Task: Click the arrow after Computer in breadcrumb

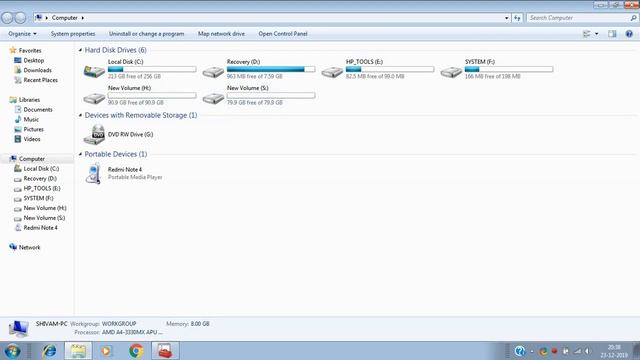Action: point(82,18)
